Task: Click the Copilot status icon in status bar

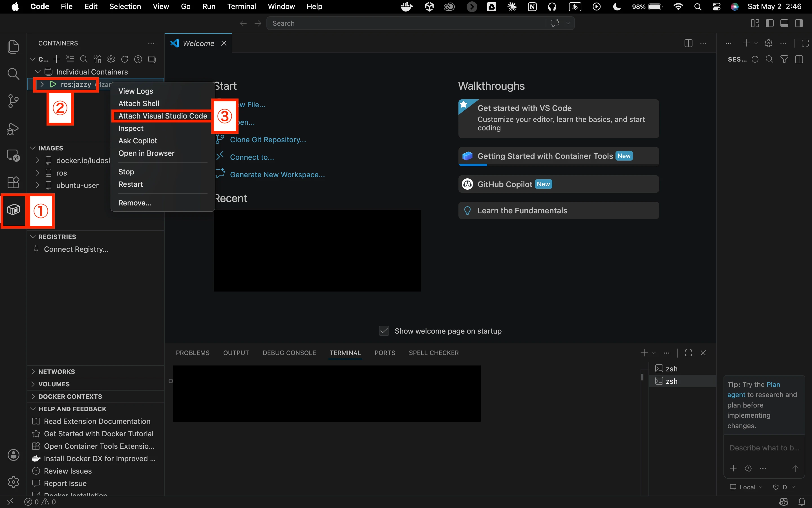Action: coord(784,502)
